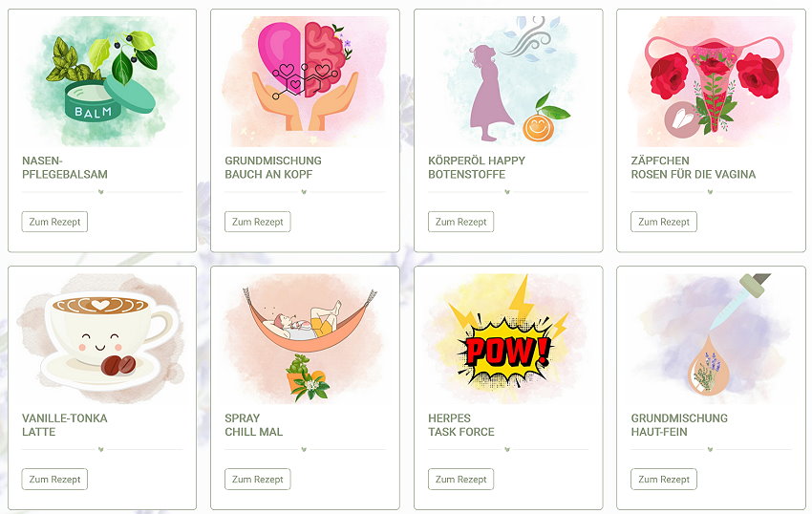The image size is (812, 514).
Task: Click Zum Rezept under Bauch an Kopf
Action: tap(257, 222)
